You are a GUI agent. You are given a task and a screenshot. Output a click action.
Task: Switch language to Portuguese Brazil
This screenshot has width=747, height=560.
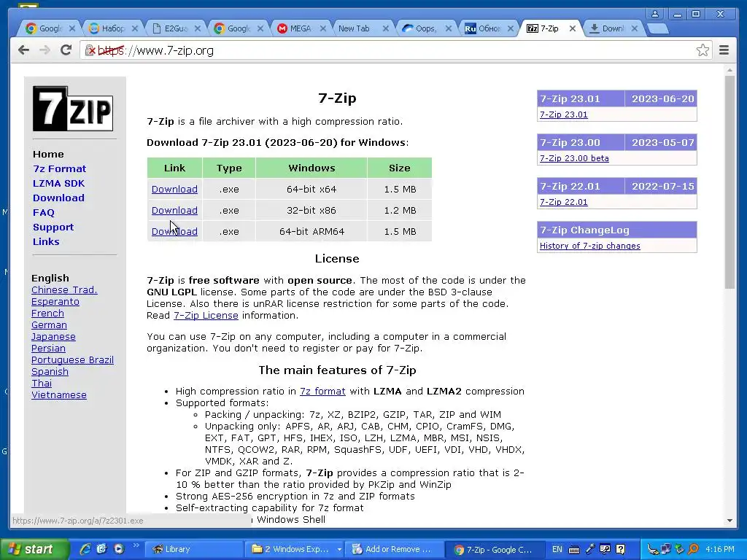(x=72, y=360)
